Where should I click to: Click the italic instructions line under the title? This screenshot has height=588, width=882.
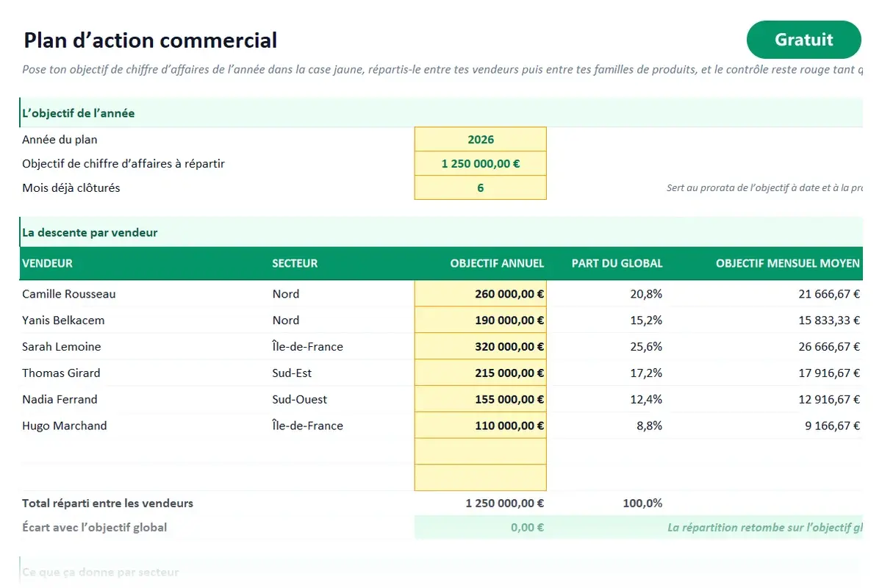click(442, 70)
